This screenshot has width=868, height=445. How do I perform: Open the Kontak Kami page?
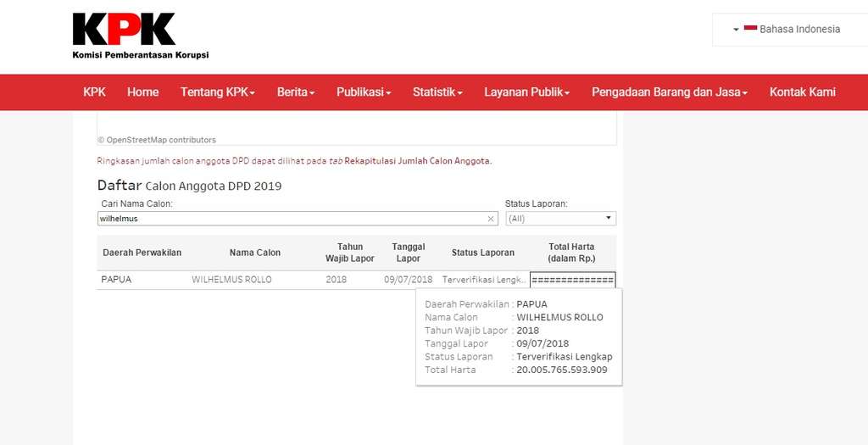(x=802, y=92)
